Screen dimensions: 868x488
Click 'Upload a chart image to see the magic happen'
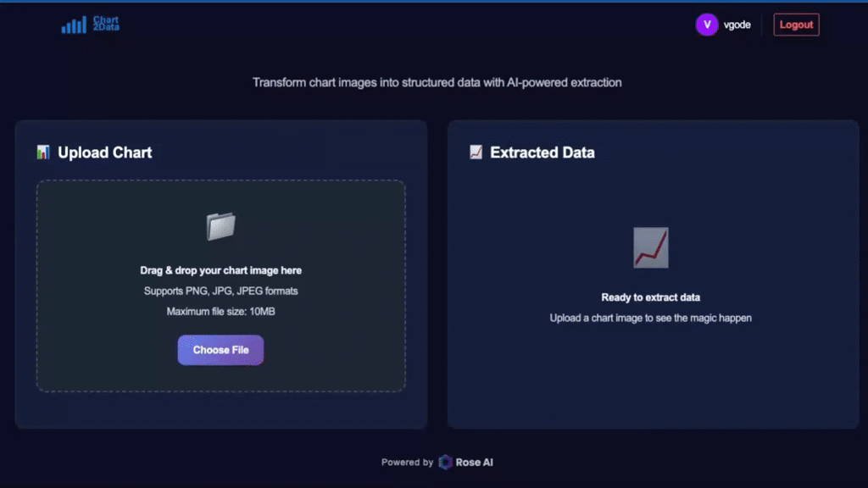tap(650, 319)
